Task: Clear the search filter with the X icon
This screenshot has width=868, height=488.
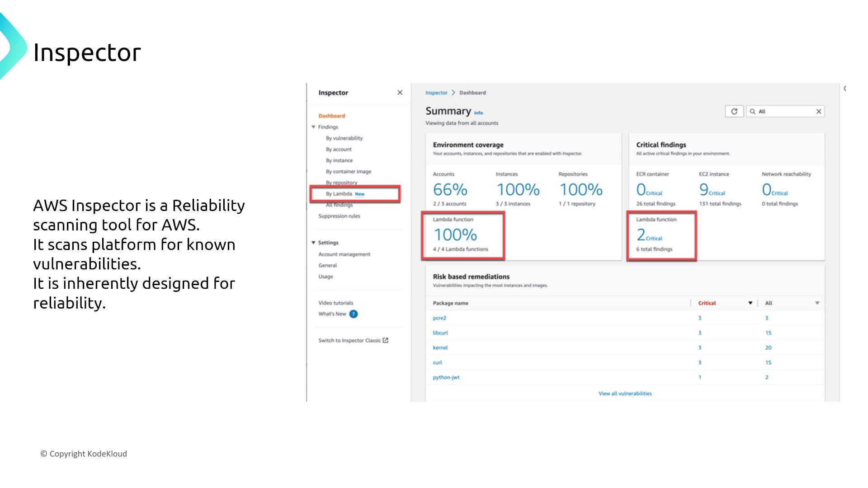Action: (x=818, y=111)
